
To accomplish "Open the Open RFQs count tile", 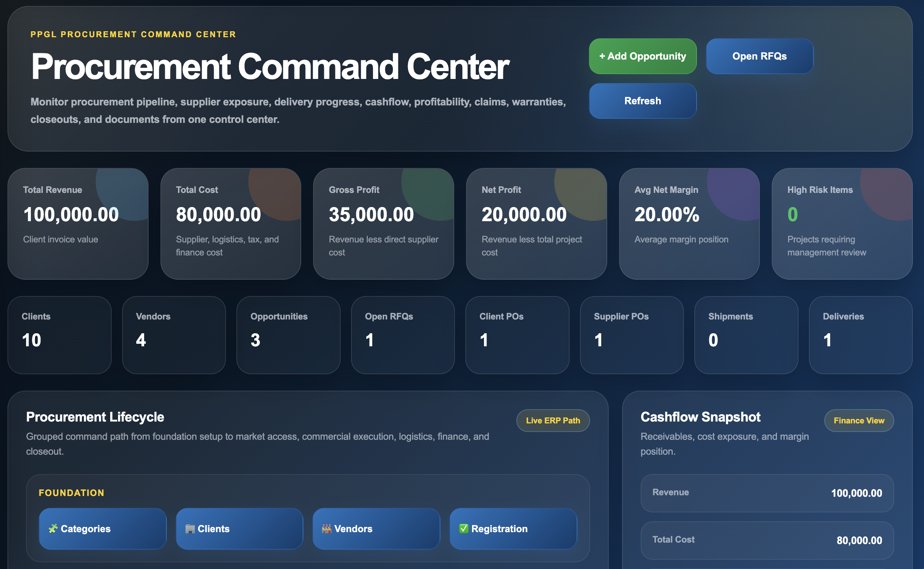I will (403, 335).
